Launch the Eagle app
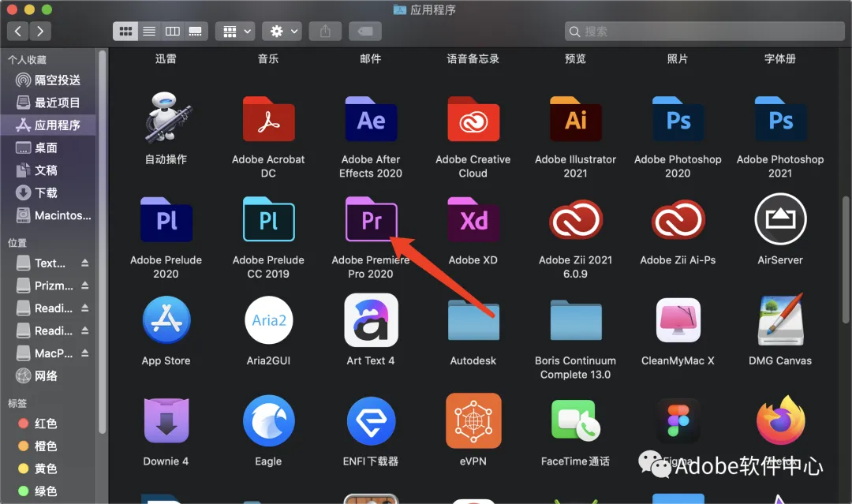The height and width of the screenshot is (504, 852). pyautogui.click(x=268, y=420)
